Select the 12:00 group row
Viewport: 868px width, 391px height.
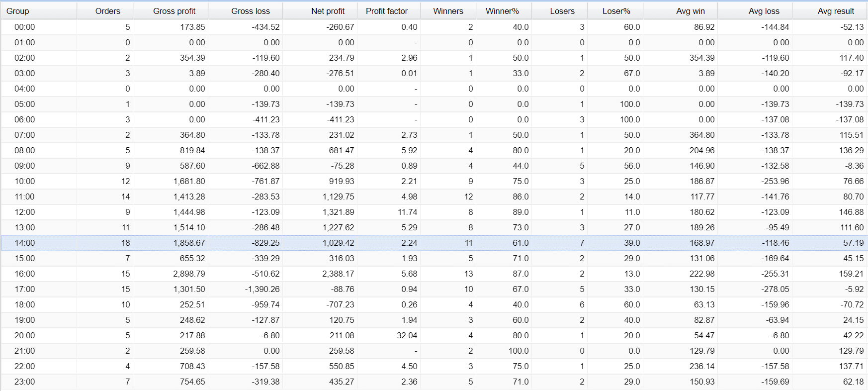point(434,212)
